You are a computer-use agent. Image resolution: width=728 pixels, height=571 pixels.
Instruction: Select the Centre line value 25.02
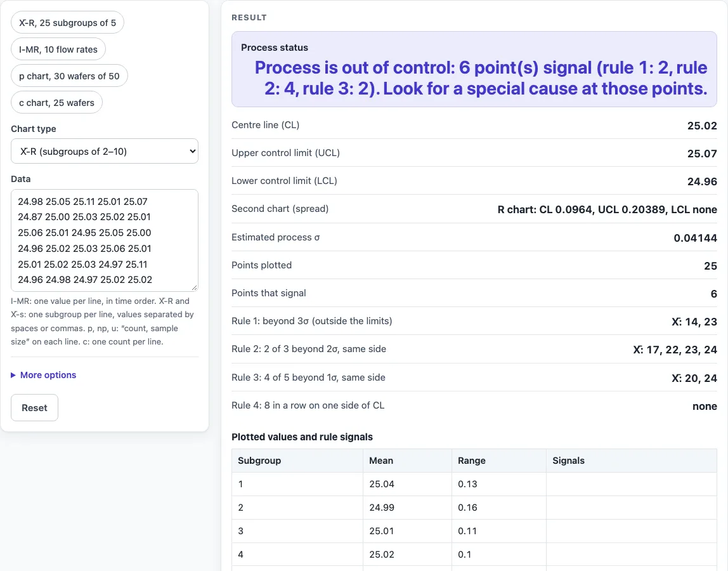coord(702,126)
